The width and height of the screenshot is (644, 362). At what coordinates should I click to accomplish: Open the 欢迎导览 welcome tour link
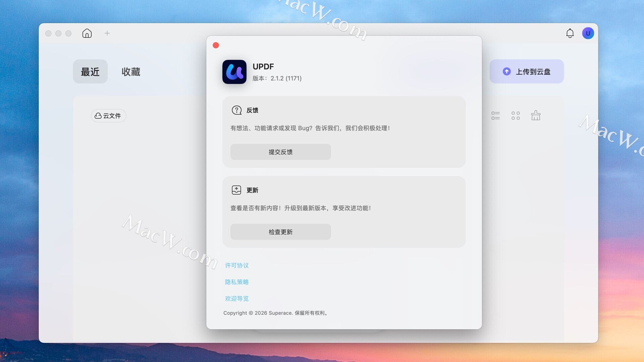click(x=237, y=298)
